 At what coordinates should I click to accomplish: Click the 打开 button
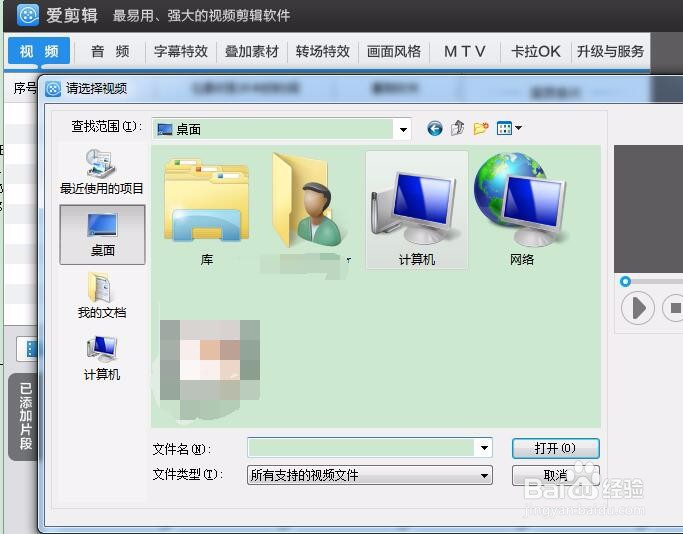(x=555, y=448)
